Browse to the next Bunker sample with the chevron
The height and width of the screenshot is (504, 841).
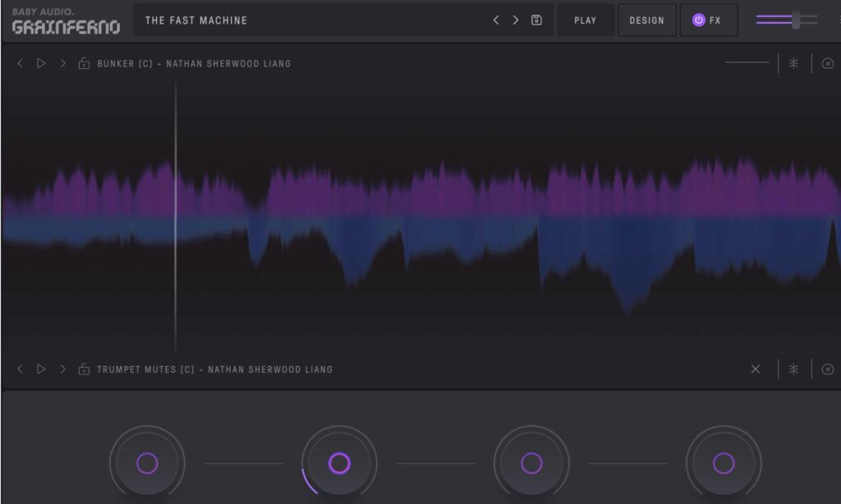(62, 62)
